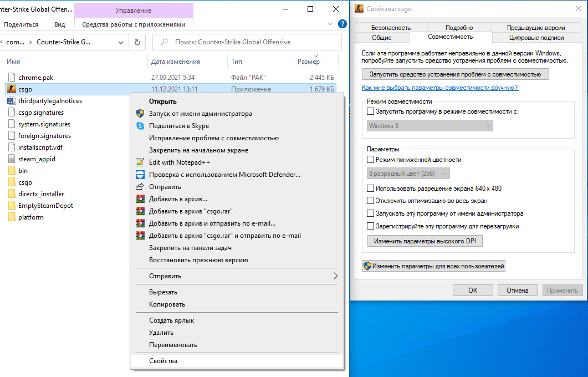Enable Запустить программу в режиме совместимости checkbox
This screenshot has width=588, height=377.
click(x=371, y=111)
